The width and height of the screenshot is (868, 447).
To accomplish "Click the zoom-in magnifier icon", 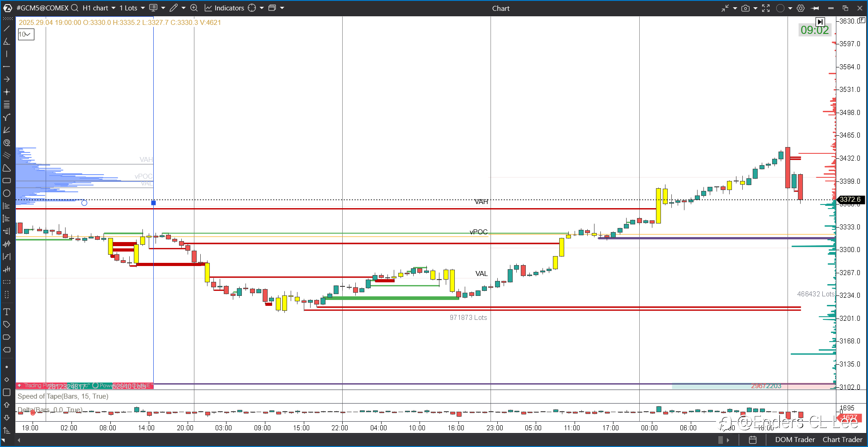I will click(194, 8).
